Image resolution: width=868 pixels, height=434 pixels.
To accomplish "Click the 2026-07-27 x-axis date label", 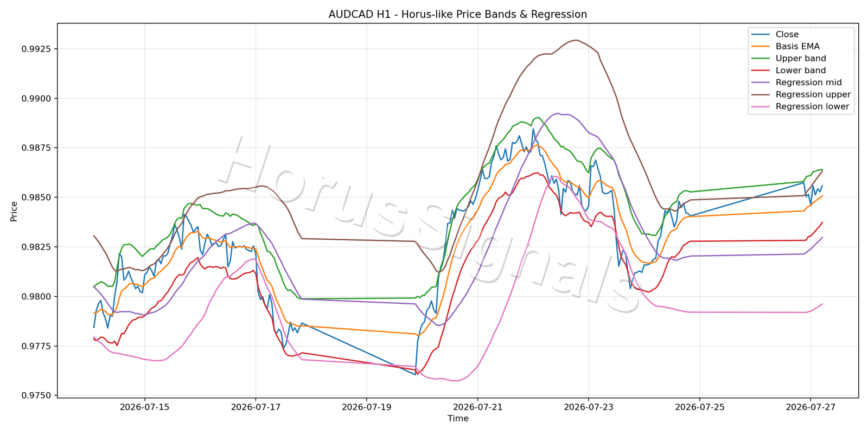I will pyautogui.click(x=810, y=407).
